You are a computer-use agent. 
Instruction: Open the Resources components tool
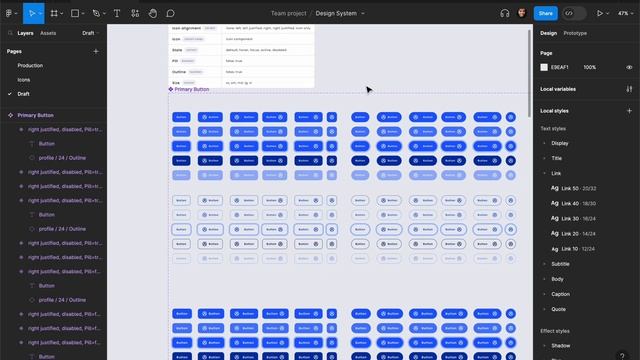(x=135, y=13)
